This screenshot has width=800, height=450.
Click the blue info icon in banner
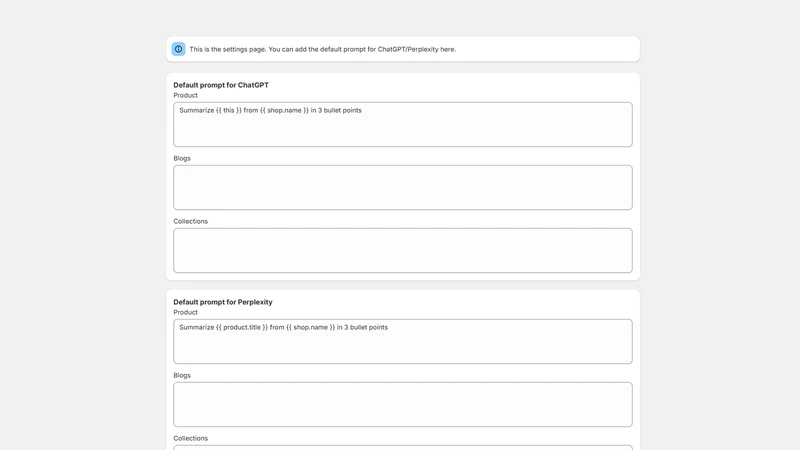pos(179,49)
